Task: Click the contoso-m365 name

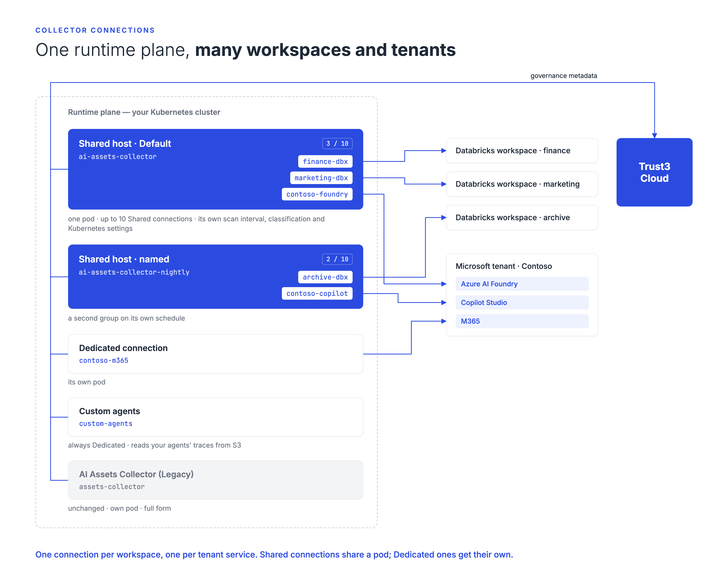Action: [104, 361]
